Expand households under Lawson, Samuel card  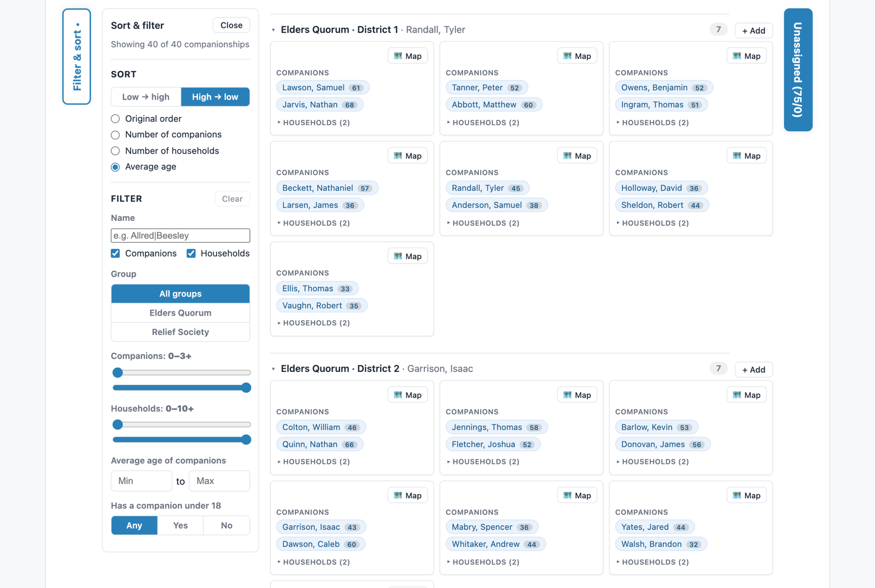pos(313,123)
